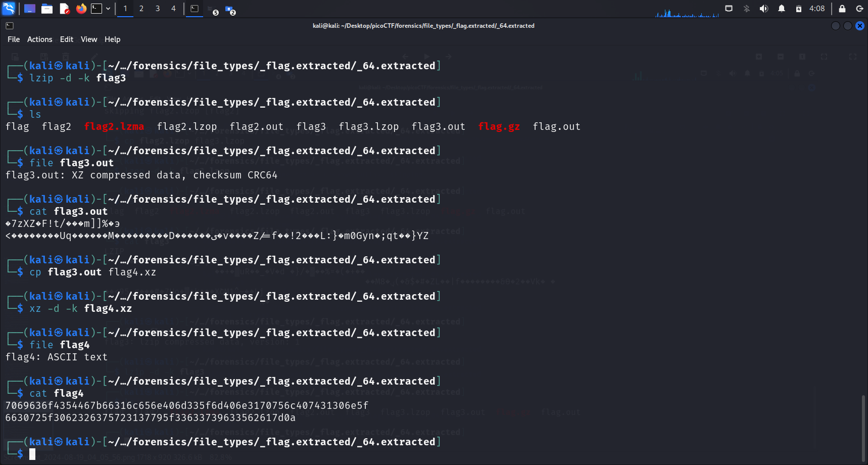Lock the screen with padlock icon
The height and width of the screenshot is (465, 868).
pyautogui.click(x=842, y=9)
